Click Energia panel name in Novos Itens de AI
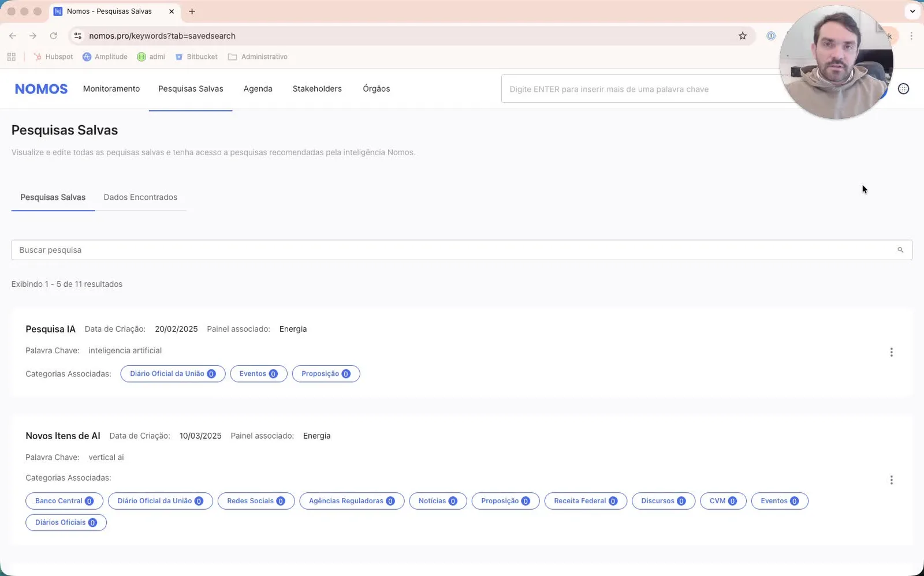The height and width of the screenshot is (576, 924). 317,436
